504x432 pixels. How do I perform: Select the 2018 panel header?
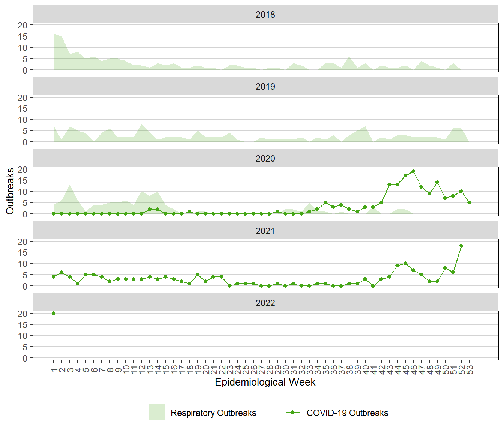(x=265, y=15)
